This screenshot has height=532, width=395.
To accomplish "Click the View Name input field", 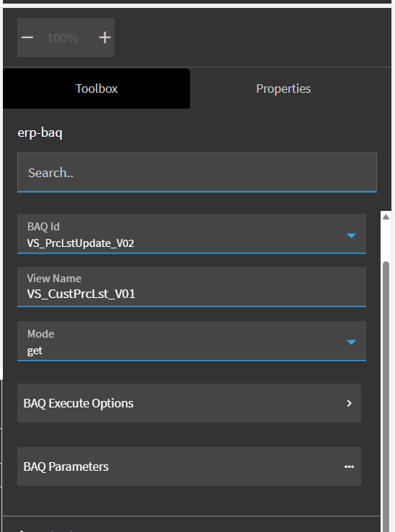I will (x=191, y=287).
